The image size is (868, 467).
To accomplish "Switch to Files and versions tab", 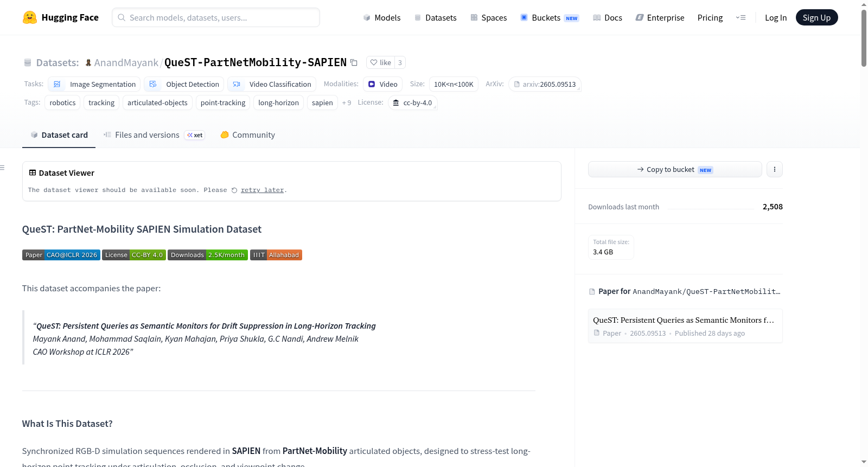I will (154, 135).
